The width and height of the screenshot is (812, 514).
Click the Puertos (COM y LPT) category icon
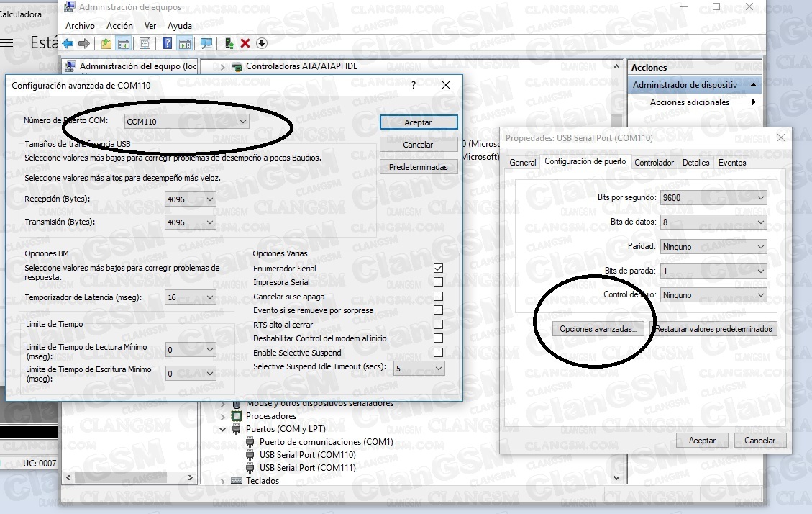click(x=237, y=429)
